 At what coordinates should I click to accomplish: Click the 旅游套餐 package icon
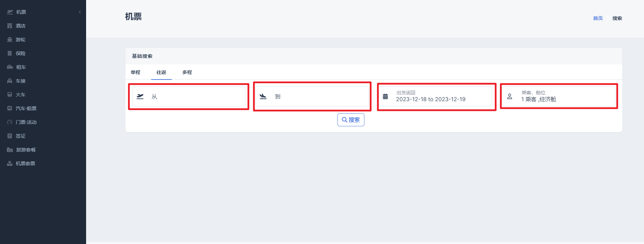coord(10,150)
